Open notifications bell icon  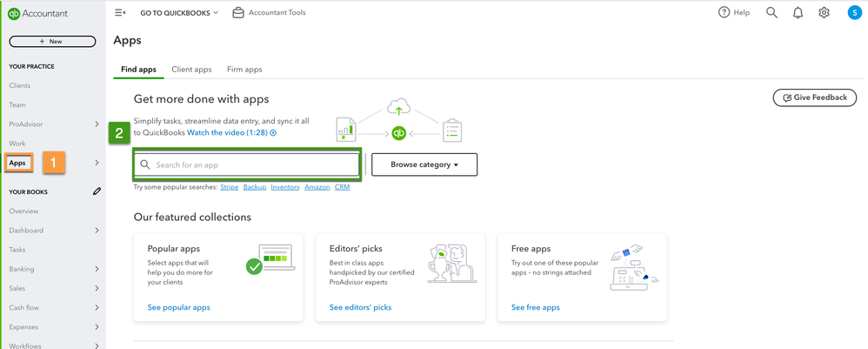[x=798, y=13]
